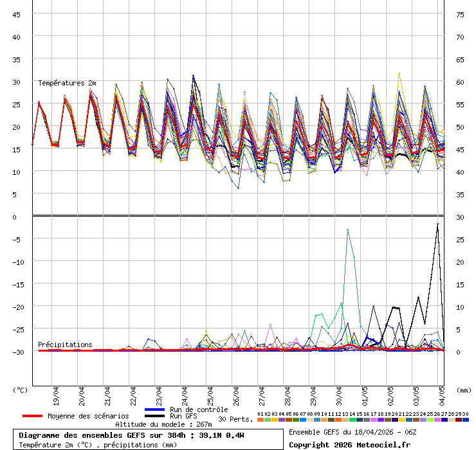The height and width of the screenshot is (450, 476).
Task: Click the 19/04 date label on axis
Action: tap(56, 393)
